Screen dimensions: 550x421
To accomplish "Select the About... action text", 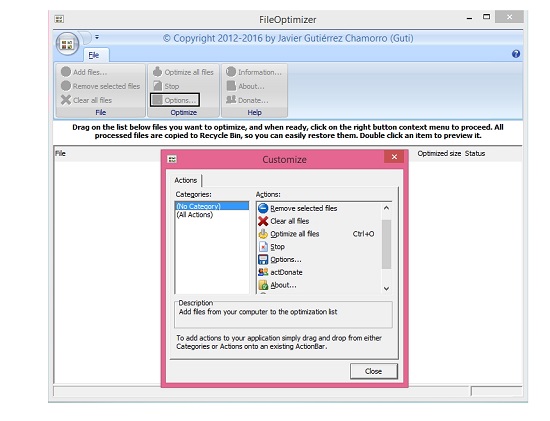I will click(x=283, y=285).
